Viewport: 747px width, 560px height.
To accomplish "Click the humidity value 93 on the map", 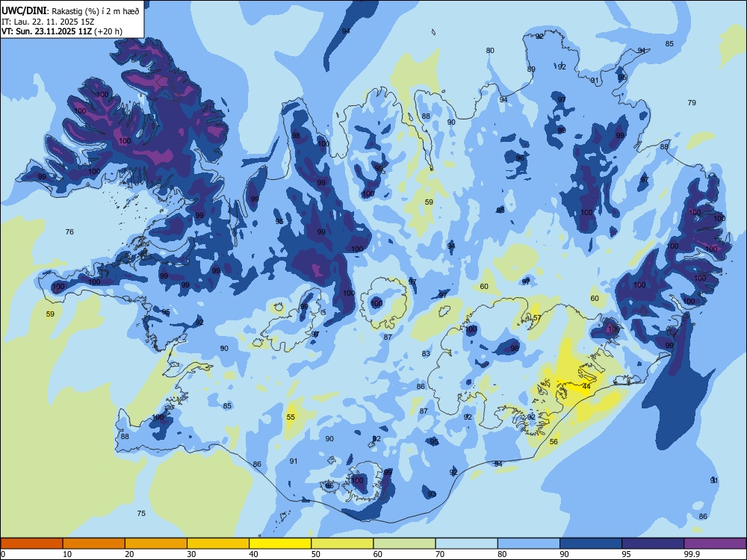I will (432, 494).
